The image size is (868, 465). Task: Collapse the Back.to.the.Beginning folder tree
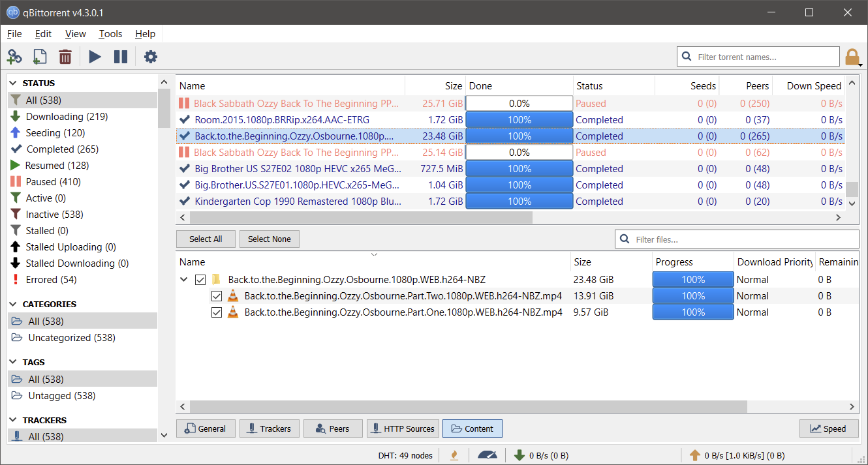pyautogui.click(x=185, y=280)
